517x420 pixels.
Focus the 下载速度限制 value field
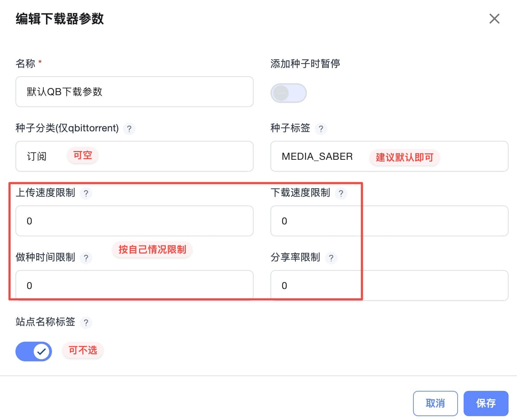[x=389, y=221]
